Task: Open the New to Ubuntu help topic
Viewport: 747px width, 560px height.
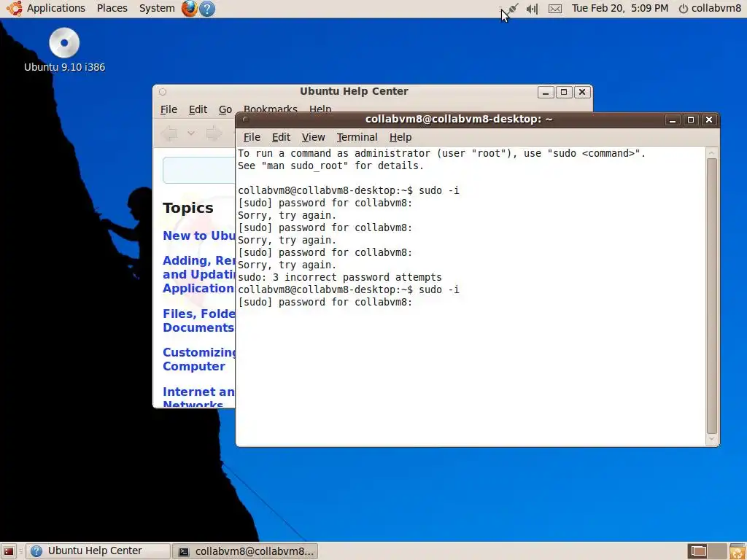Action: tap(199, 236)
